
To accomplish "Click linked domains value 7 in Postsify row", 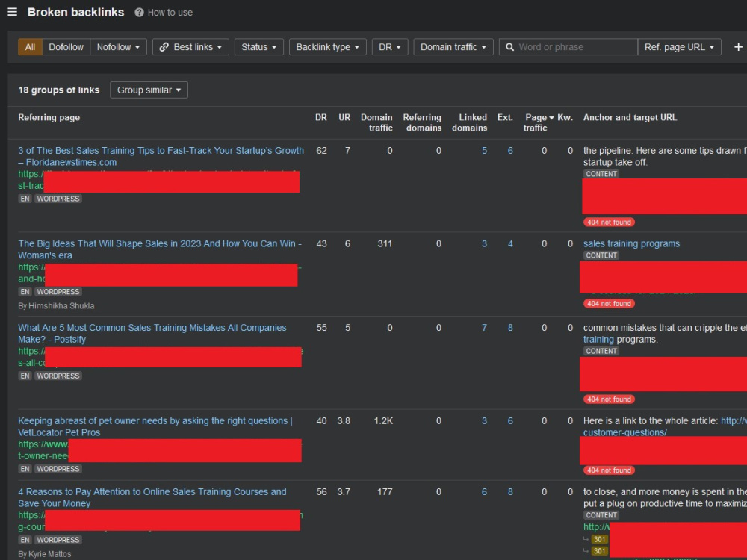I will (x=484, y=328).
